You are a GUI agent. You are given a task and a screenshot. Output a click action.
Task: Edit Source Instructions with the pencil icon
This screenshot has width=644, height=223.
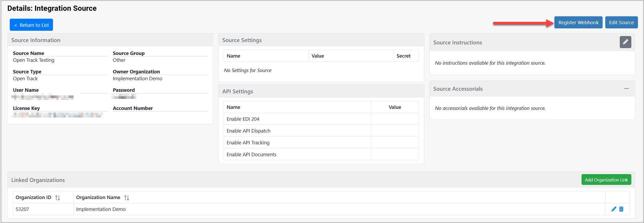(x=625, y=42)
